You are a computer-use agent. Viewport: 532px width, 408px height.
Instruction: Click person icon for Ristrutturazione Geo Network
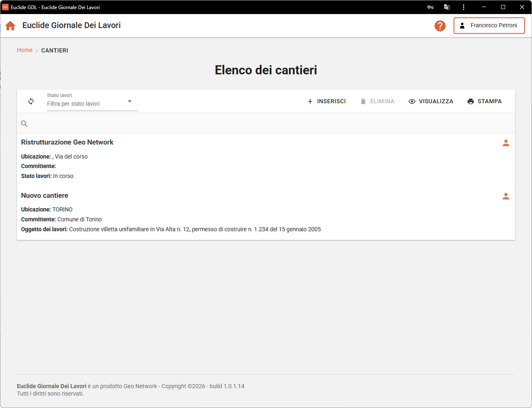click(506, 143)
